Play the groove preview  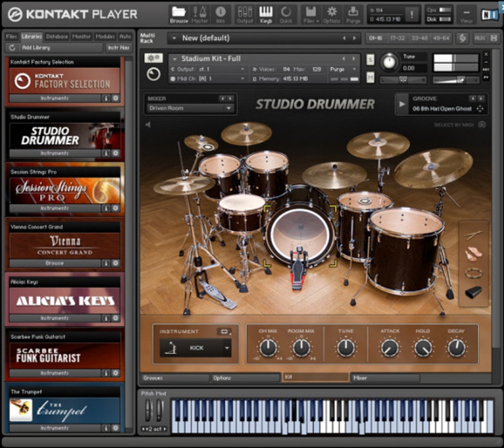coord(402,104)
